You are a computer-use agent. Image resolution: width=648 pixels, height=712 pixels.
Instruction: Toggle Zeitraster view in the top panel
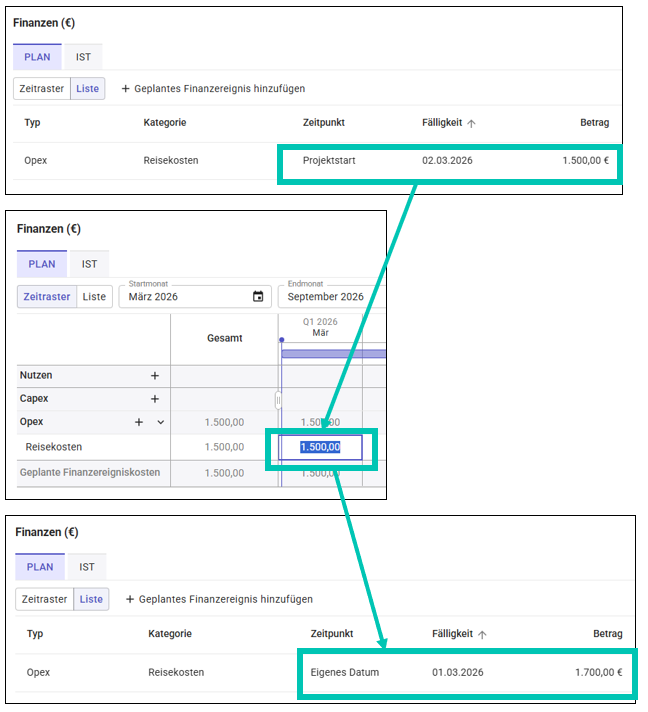[x=40, y=89]
